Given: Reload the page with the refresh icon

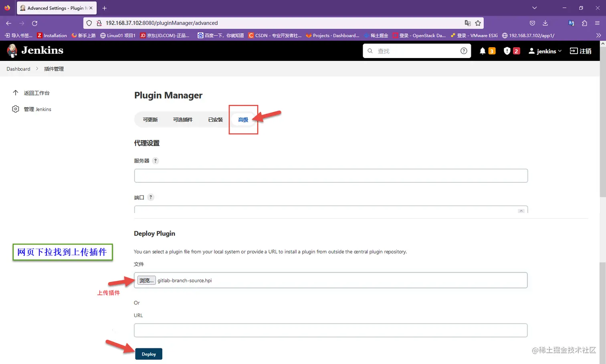Looking at the screenshot, I should 35,23.
